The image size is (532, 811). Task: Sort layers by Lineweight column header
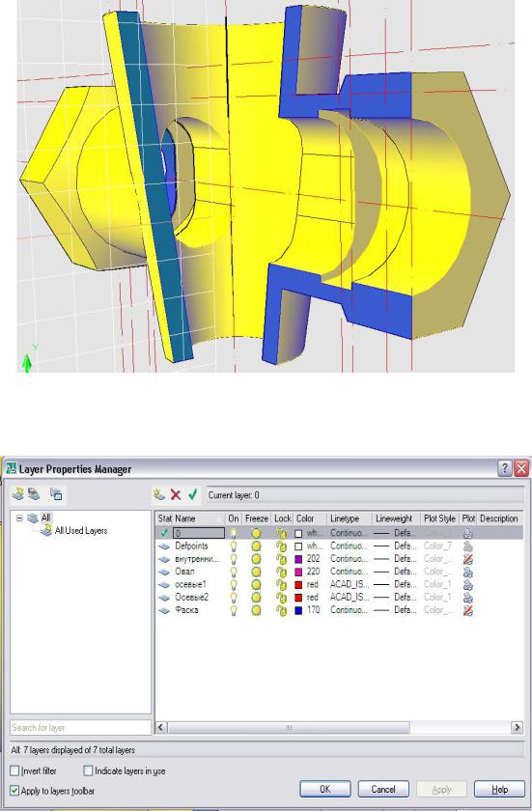[x=396, y=518]
